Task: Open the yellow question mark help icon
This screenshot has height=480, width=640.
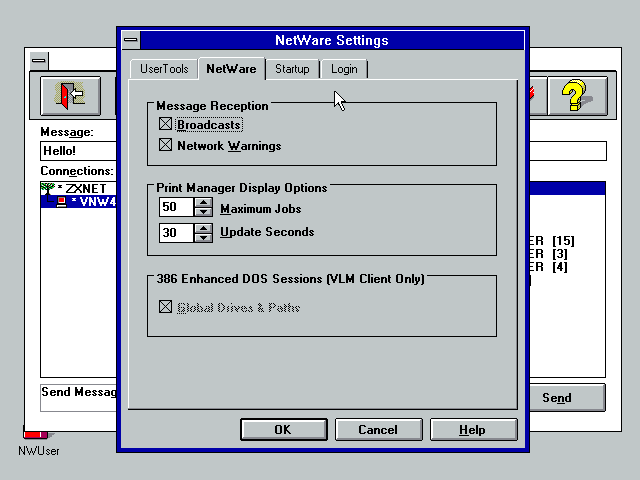Action: 577,96
